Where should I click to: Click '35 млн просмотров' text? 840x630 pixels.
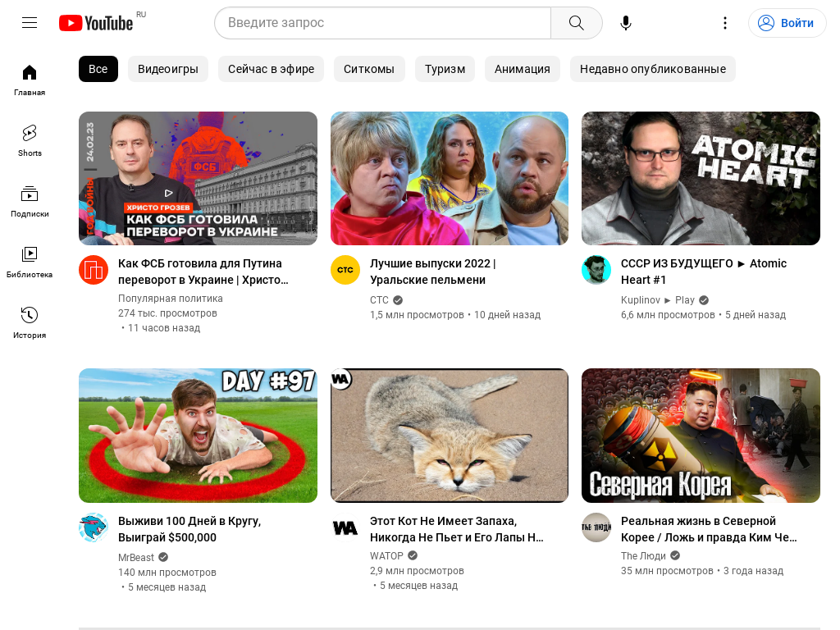click(667, 571)
